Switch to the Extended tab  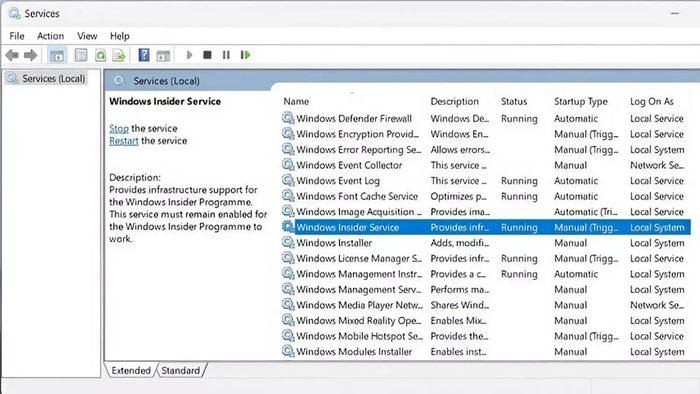coord(131,370)
